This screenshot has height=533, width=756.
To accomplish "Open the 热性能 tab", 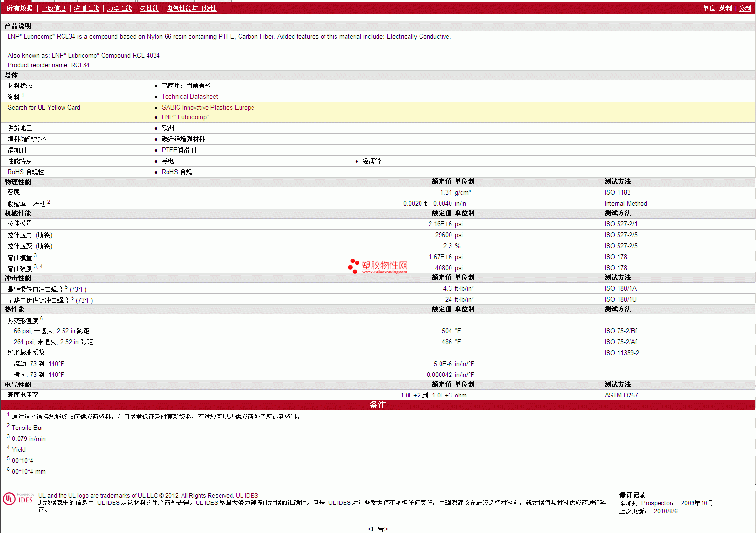I will coord(149,9).
